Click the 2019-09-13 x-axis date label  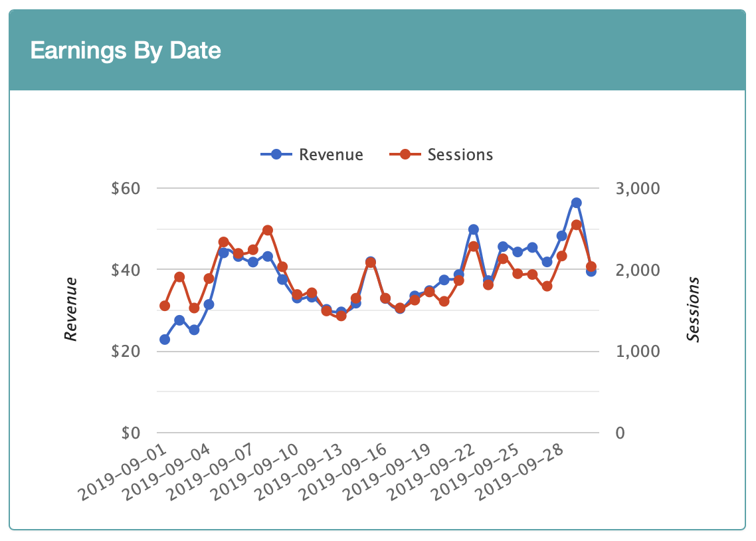(300, 473)
